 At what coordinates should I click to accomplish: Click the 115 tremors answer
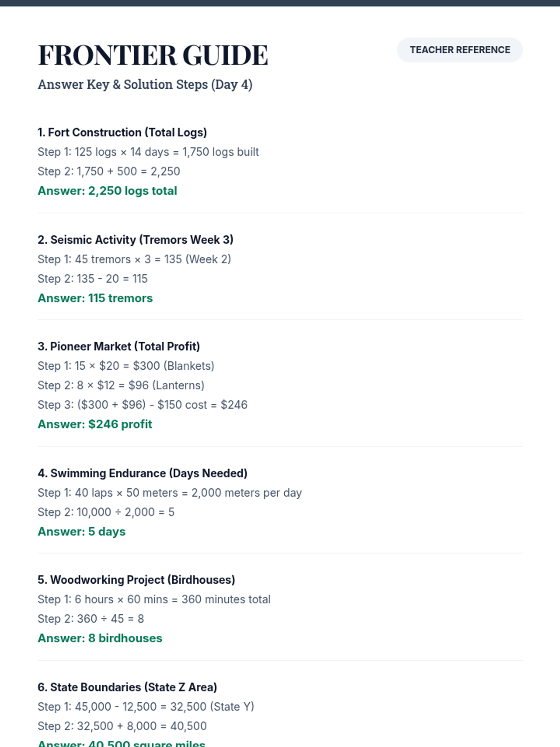tap(95, 298)
